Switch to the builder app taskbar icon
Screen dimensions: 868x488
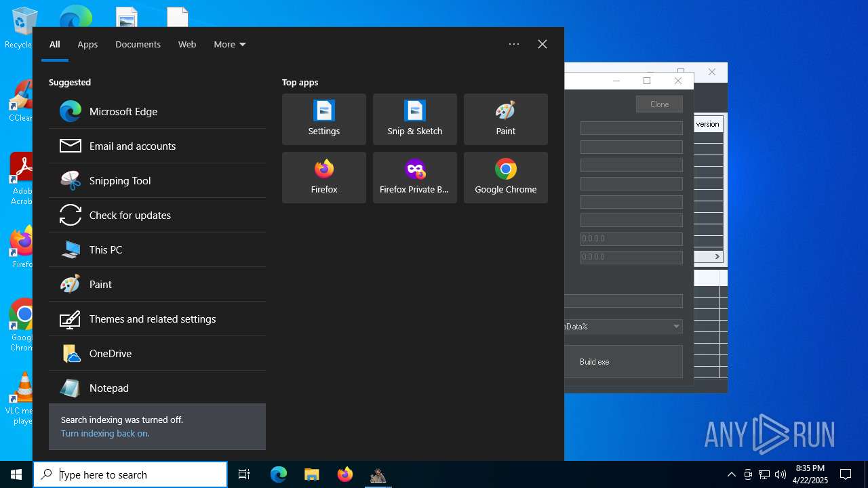pyautogui.click(x=378, y=474)
